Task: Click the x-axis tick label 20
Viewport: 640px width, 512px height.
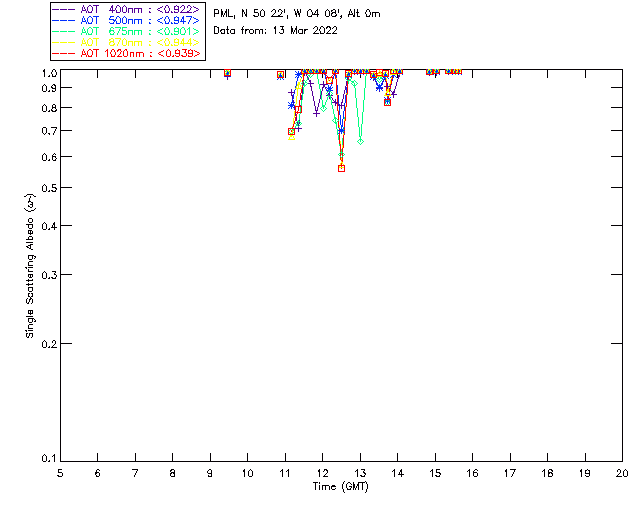Action: tap(622, 473)
